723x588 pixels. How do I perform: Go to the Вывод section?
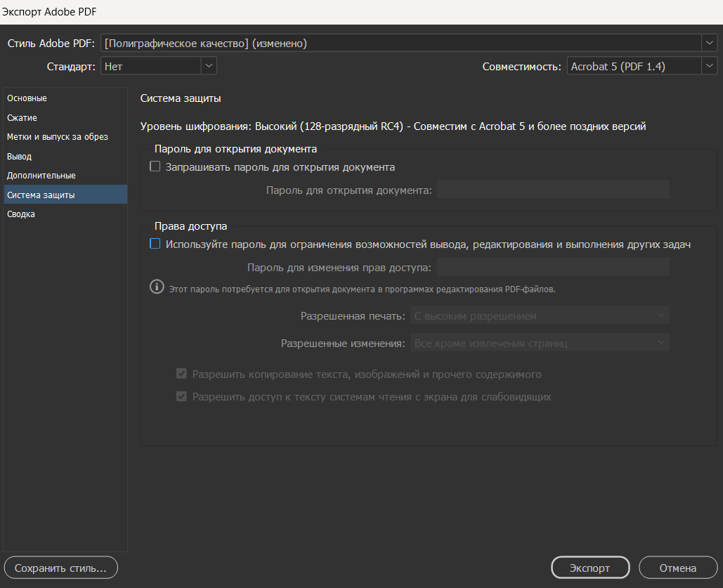65,157
